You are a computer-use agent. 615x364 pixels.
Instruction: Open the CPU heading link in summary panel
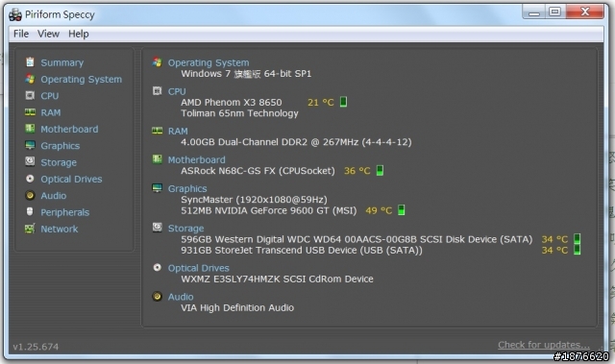coord(177,91)
